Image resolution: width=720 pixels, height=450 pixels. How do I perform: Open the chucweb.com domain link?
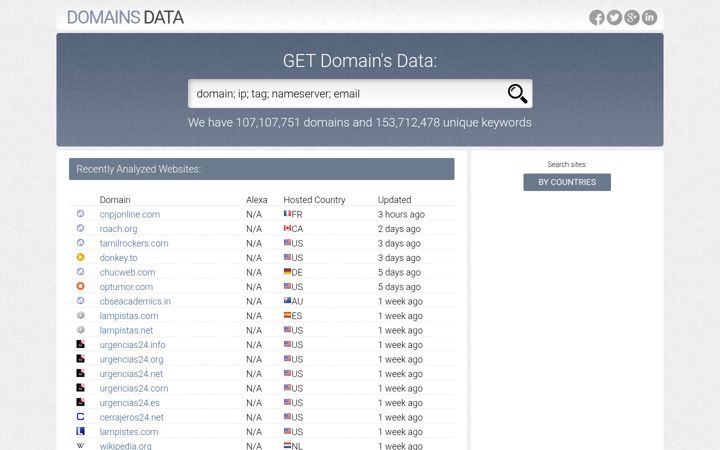point(127,272)
